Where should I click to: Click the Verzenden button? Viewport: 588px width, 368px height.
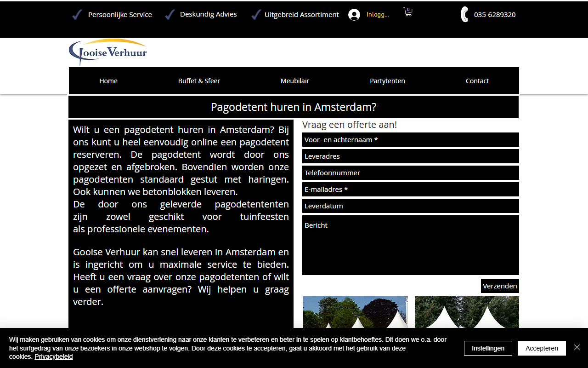click(500, 286)
